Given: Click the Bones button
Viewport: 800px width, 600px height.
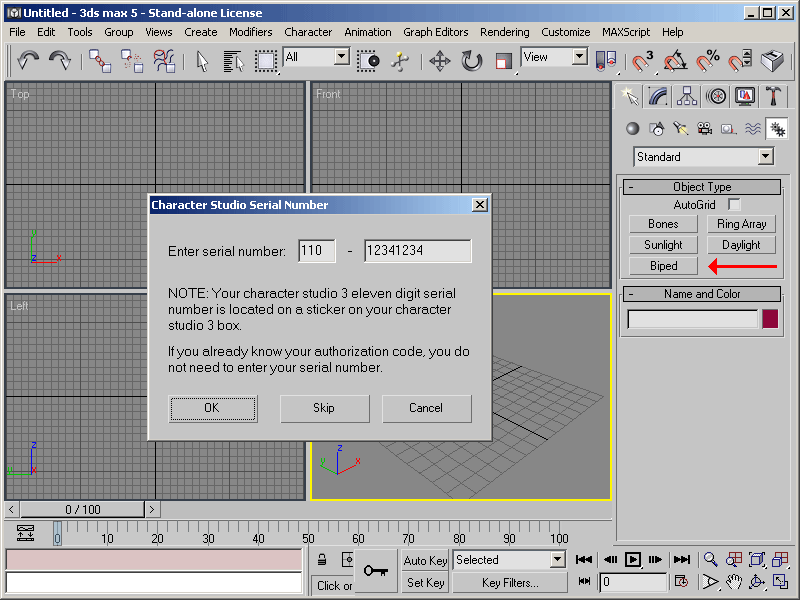Looking at the screenshot, I should (x=663, y=224).
